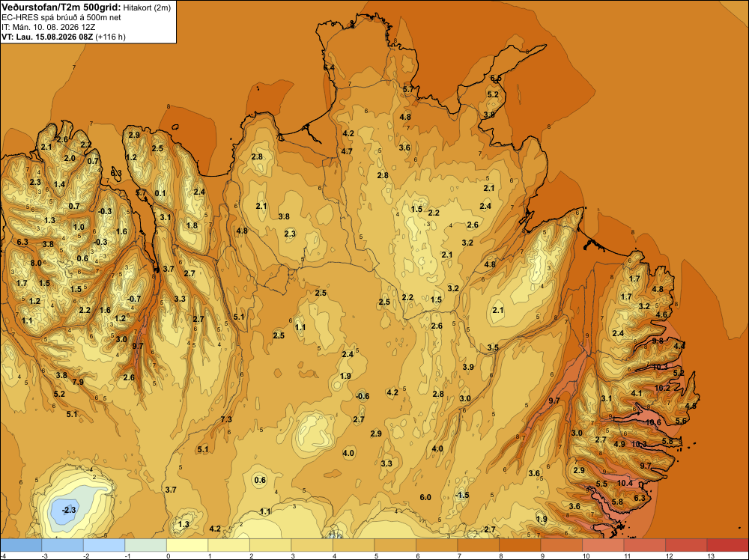Screen dimensions: 749x560
Task: Select the light blue legend swatch between -2 and -1
Action: click(104, 545)
